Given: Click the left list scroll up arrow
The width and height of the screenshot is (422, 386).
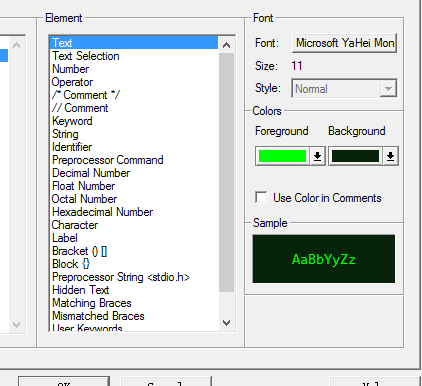Looking at the screenshot, I should coord(16,45).
